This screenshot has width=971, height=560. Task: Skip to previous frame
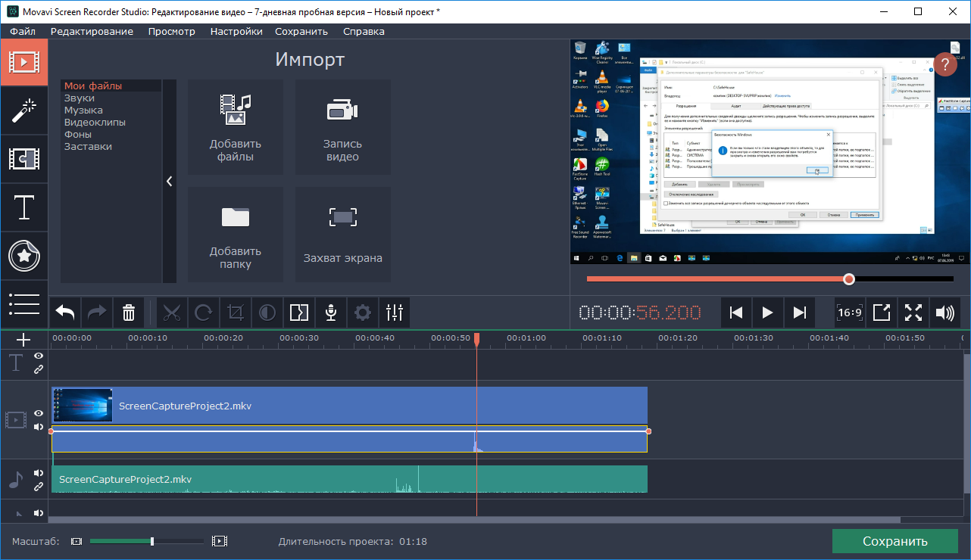(x=736, y=312)
